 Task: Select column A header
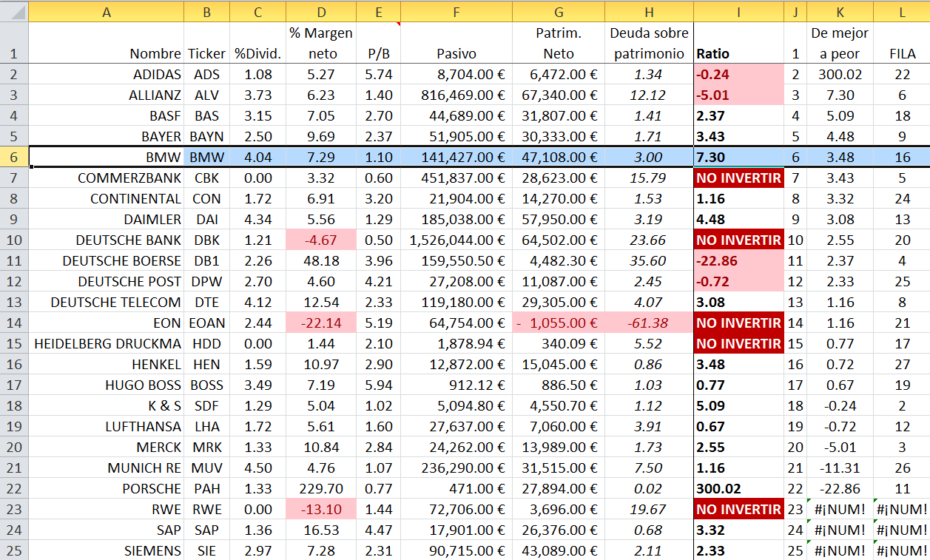pyautogui.click(x=106, y=11)
